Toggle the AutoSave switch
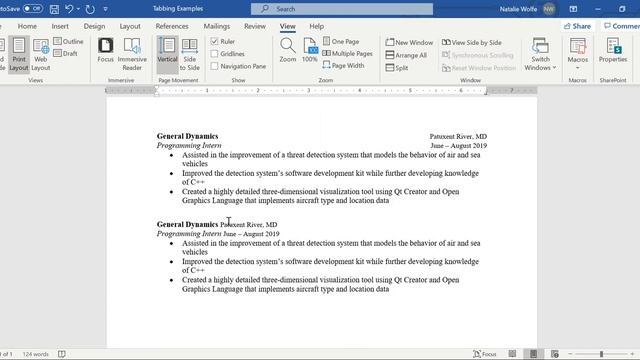Viewport: 640px width, 360px height. (x=33, y=9)
